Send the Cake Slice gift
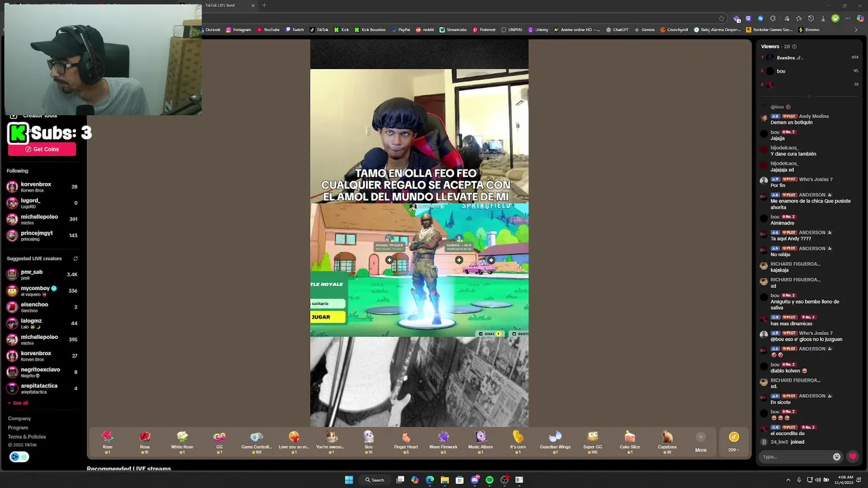This screenshot has width=868, height=488. (x=629, y=441)
